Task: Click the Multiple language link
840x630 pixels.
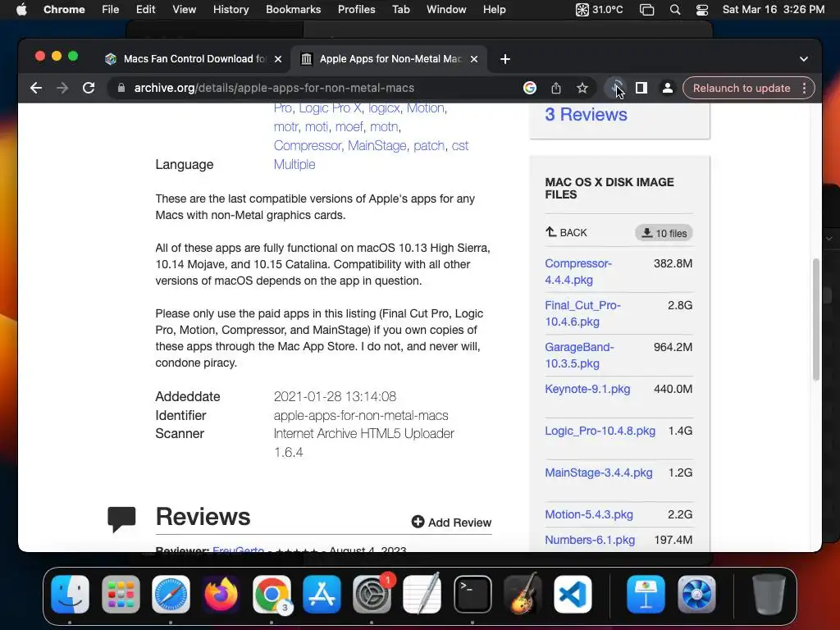Action: coord(294,164)
